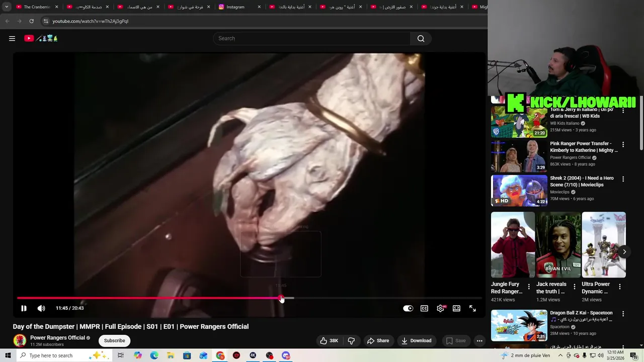Dislike the video thumbs-down button
Viewport: 644px width, 362px height.
tap(351, 340)
